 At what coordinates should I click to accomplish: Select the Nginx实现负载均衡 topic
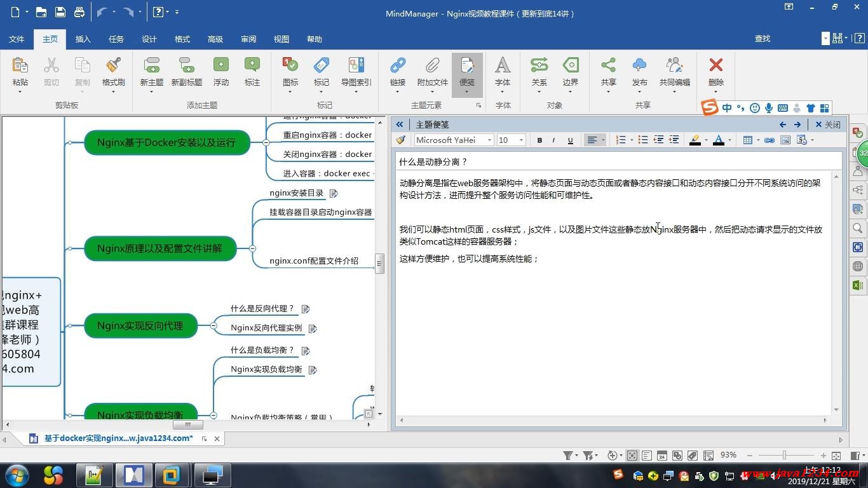(140, 412)
